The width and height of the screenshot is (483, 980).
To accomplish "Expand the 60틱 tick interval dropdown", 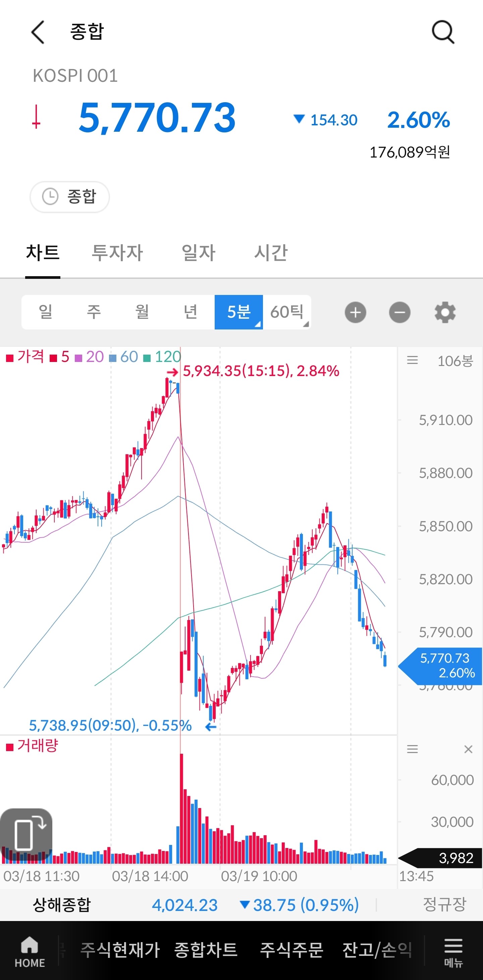I will click(287, 312).
